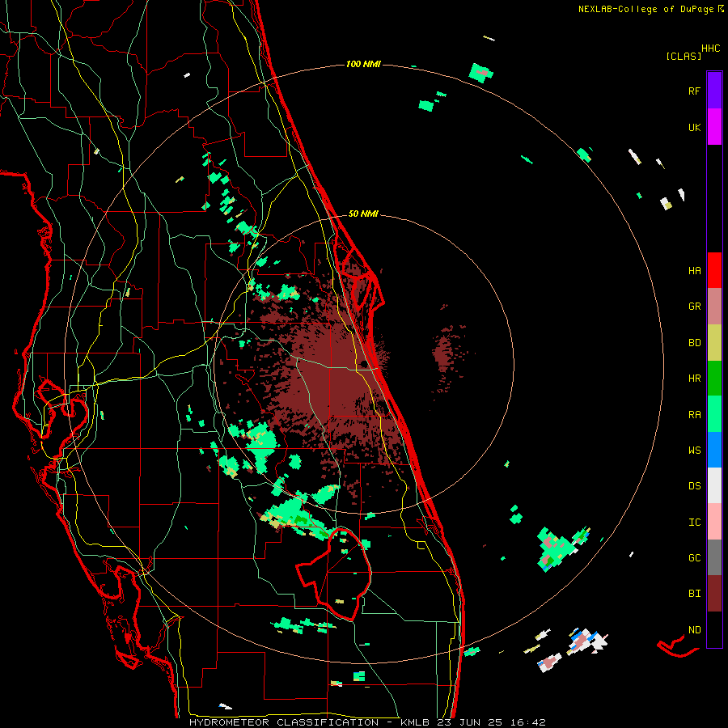Click the "RF" legend label text
The width and height of the screenshot is (728, 728).
tap(694, 91)
